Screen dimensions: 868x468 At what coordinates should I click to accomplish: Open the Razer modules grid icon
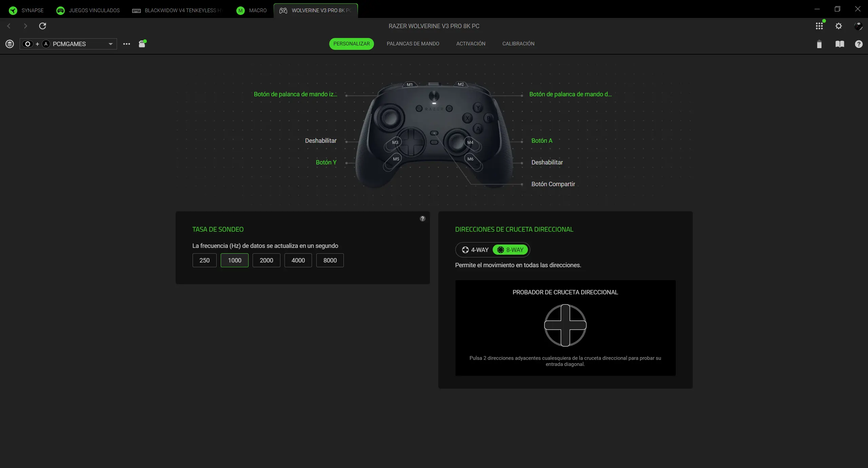coord(819,26)
